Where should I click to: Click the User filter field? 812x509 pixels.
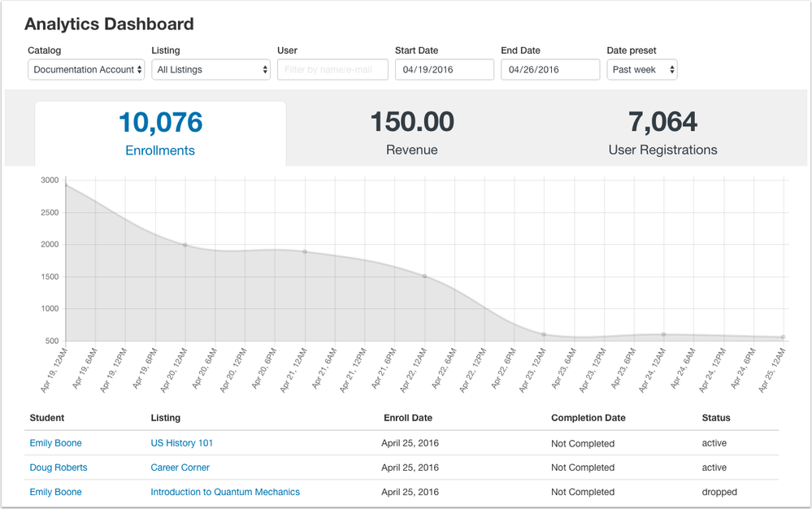(332, 69)
